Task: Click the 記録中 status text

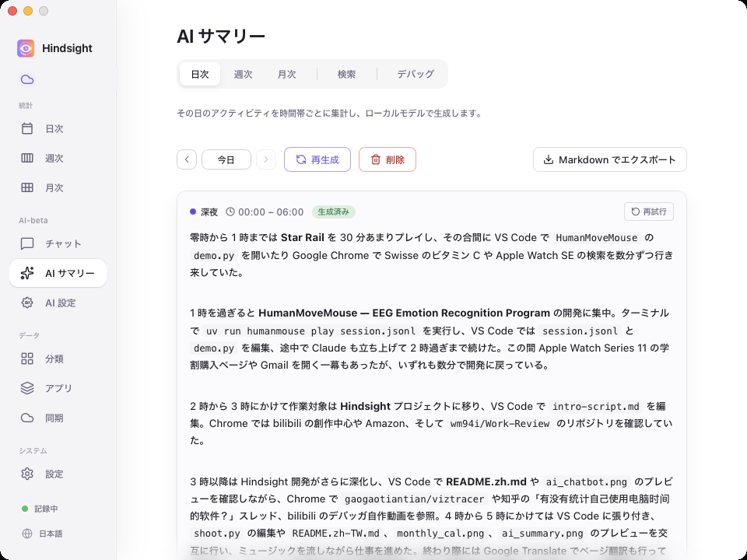Action: pyautogui.click(x=46, y=509)
